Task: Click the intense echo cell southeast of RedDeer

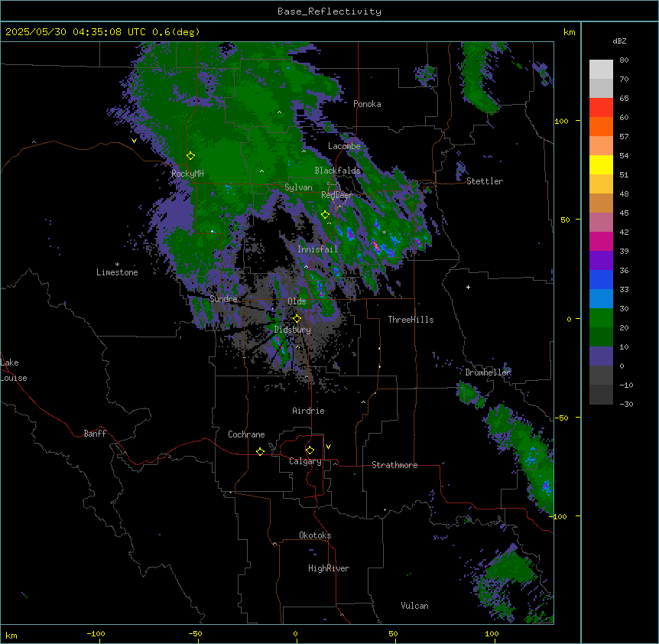Action: tap(377, 246)
